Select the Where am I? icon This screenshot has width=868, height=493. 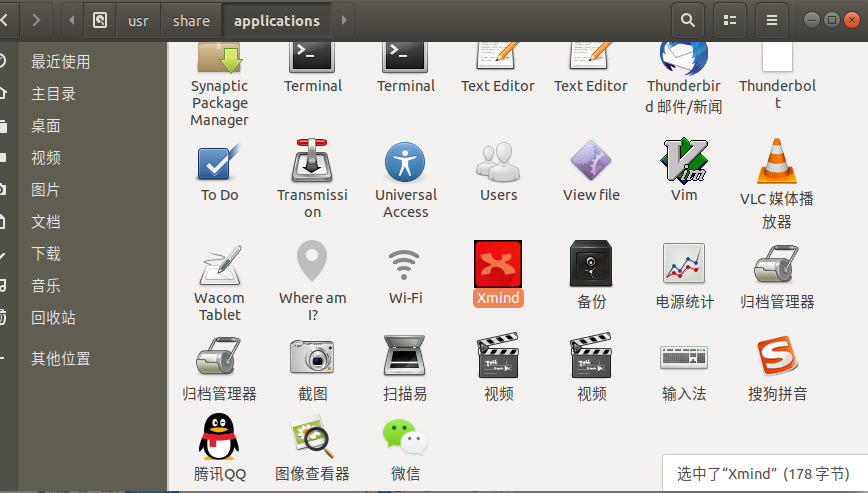tap(312, 261)
